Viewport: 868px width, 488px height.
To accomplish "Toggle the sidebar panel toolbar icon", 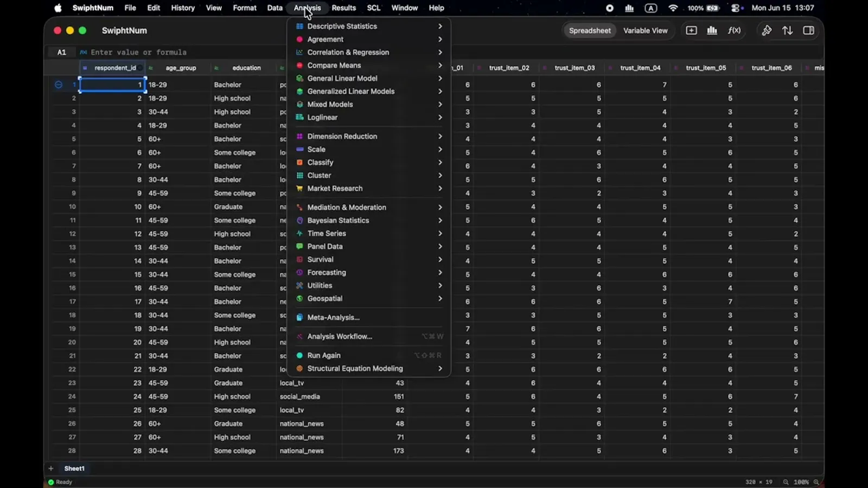I will point(808,30).
